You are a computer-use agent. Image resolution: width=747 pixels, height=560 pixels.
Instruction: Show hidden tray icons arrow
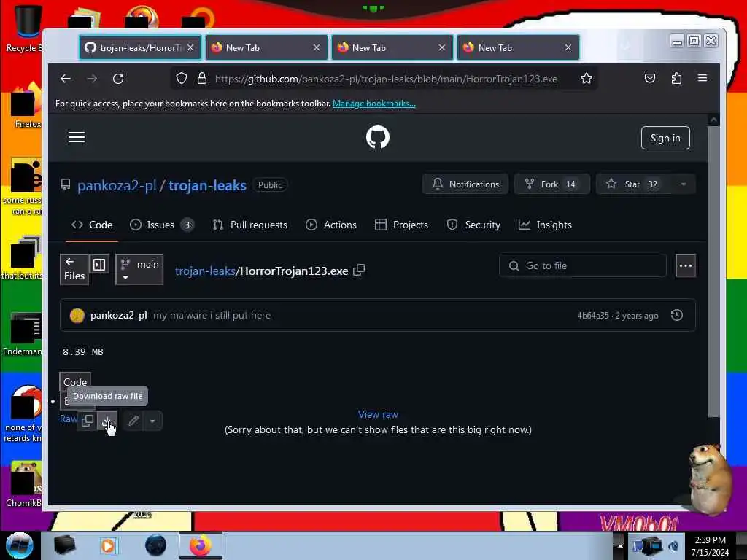coord(619,545)
